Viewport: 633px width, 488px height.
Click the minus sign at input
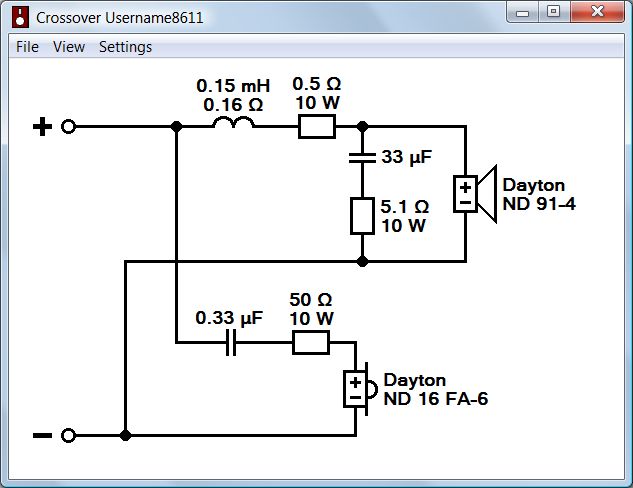click(42, 435)
